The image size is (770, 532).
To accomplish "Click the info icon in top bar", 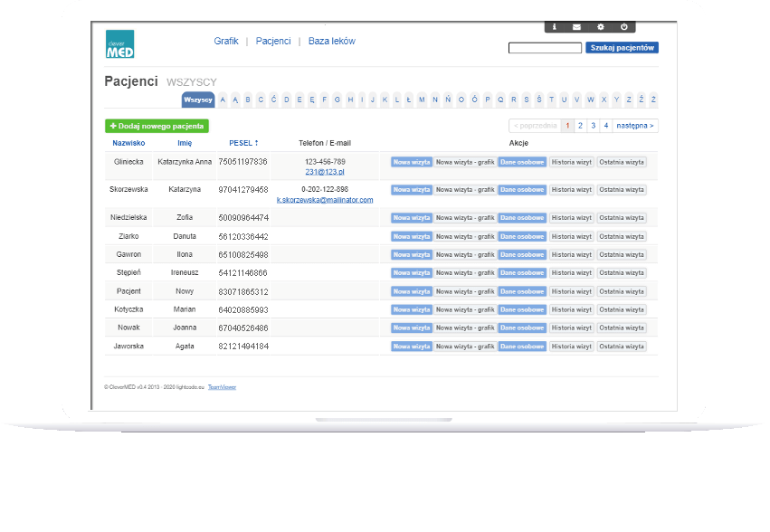I will tap(555, 27).
